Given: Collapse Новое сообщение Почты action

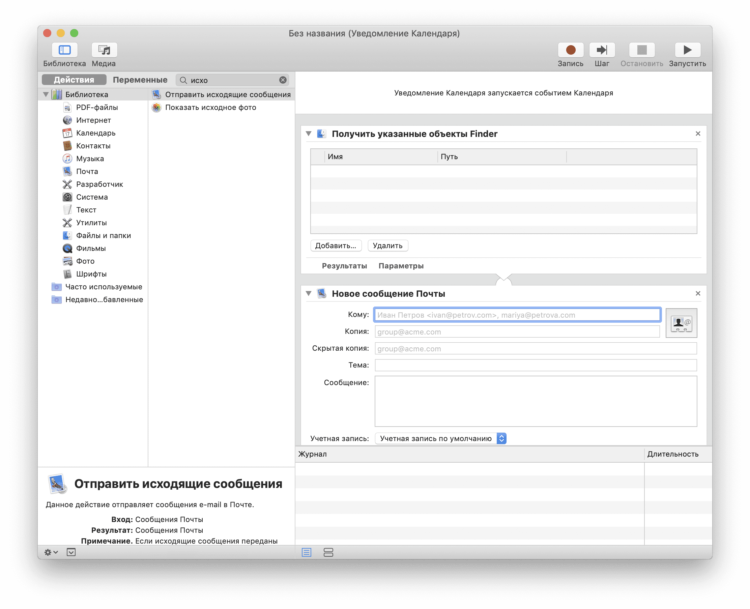Looking at the screenshot, I should point(309,294).
